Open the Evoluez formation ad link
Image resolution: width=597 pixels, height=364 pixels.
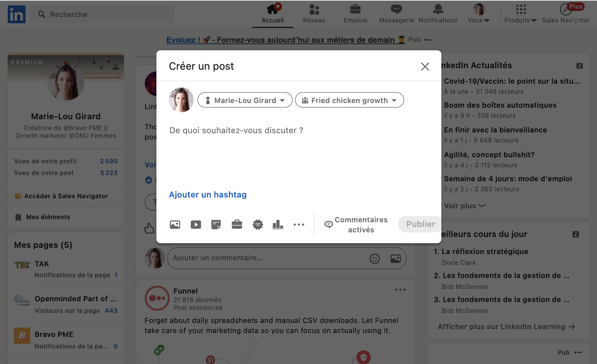(286, 40)
